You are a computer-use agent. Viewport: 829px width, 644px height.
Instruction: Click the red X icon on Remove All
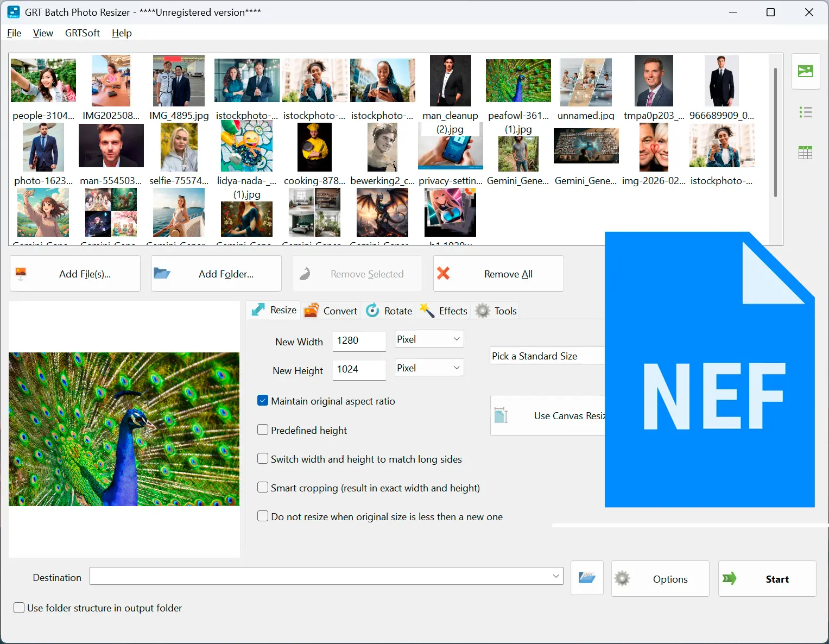(444, 274)
